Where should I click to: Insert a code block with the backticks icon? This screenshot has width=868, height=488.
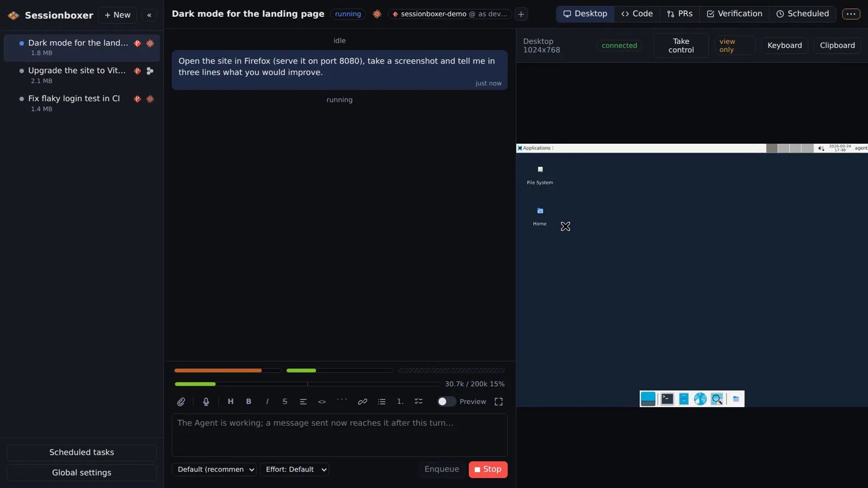pos(342,402)
